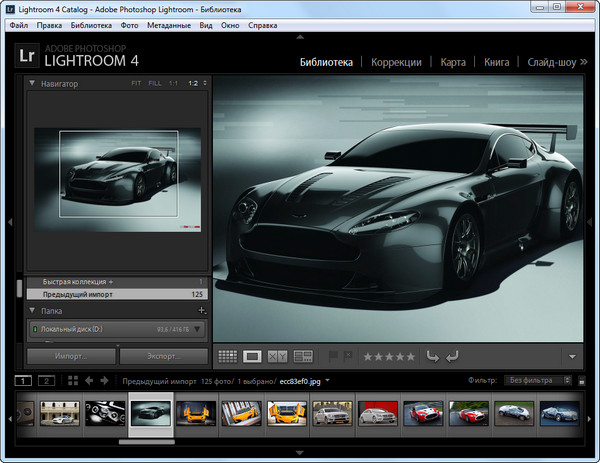Select the yellow Lamborghini thumbnail in filmstrip
Viewport: 600px width, 463px height.
pyautogui.click(x=197, y=414)
